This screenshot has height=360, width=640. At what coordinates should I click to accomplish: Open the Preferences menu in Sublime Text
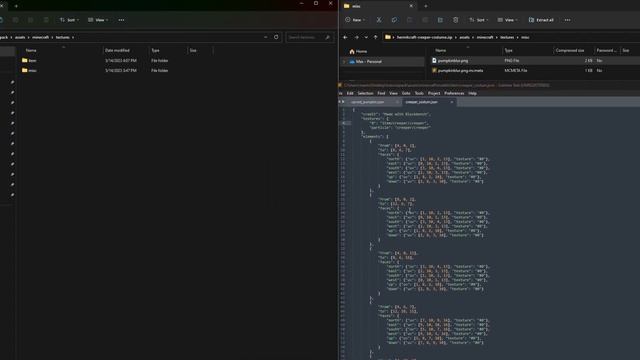click(454, 93)
